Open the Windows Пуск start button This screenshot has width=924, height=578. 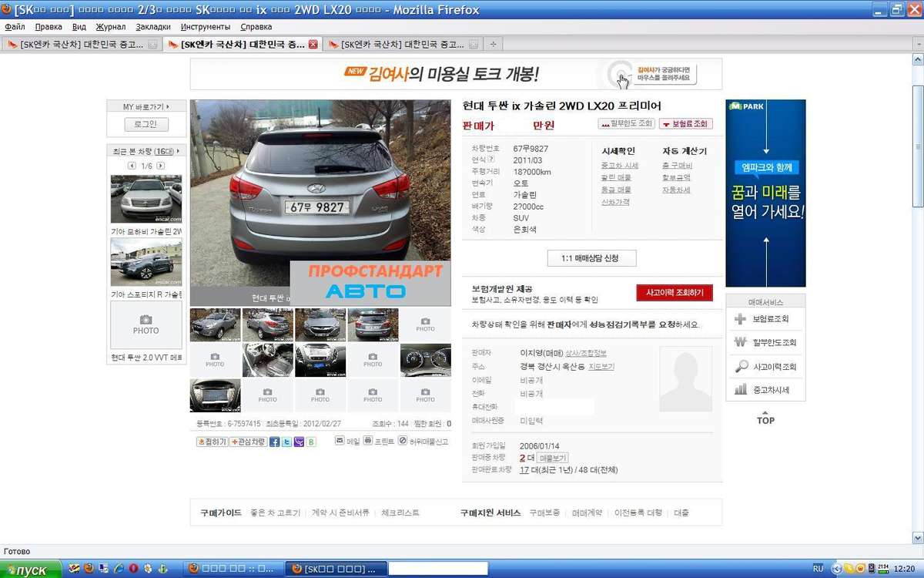[x=30, y=570]
